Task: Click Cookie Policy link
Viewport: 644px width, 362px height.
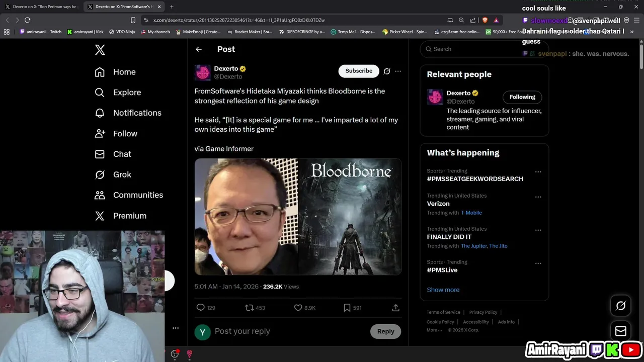Action: [x=440, y=322]
